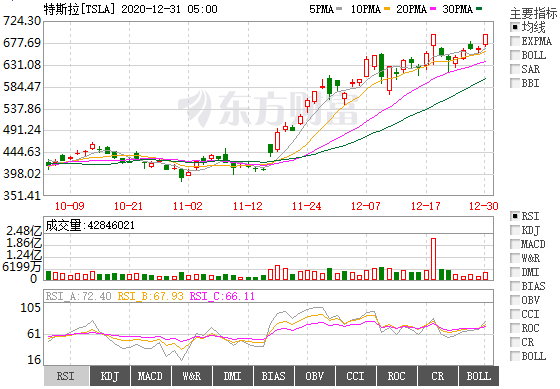Click the 105 RSI axis label
Image resolution: width=560 pixels, height=389 pixels.
coord(31,308)
